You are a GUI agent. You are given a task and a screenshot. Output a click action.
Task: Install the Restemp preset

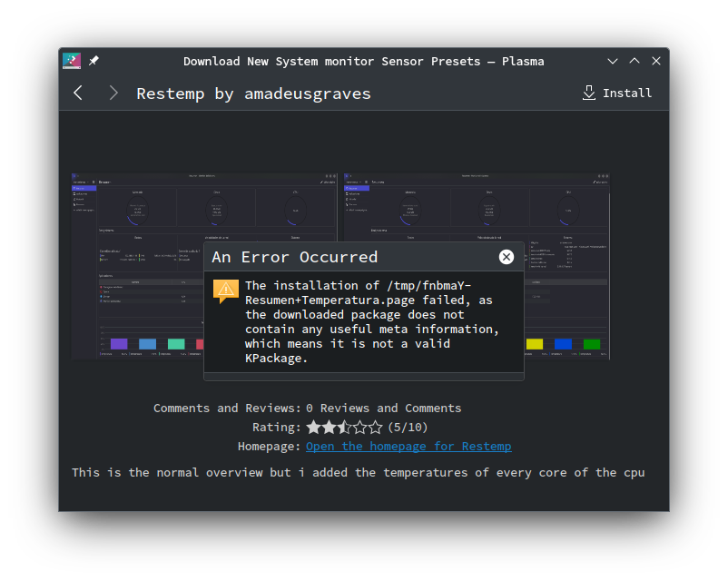tap(617, 93)
